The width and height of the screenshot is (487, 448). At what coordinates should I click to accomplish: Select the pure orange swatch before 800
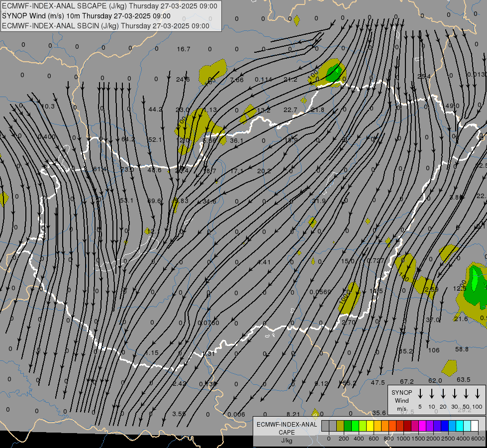(x=385, y=426)
